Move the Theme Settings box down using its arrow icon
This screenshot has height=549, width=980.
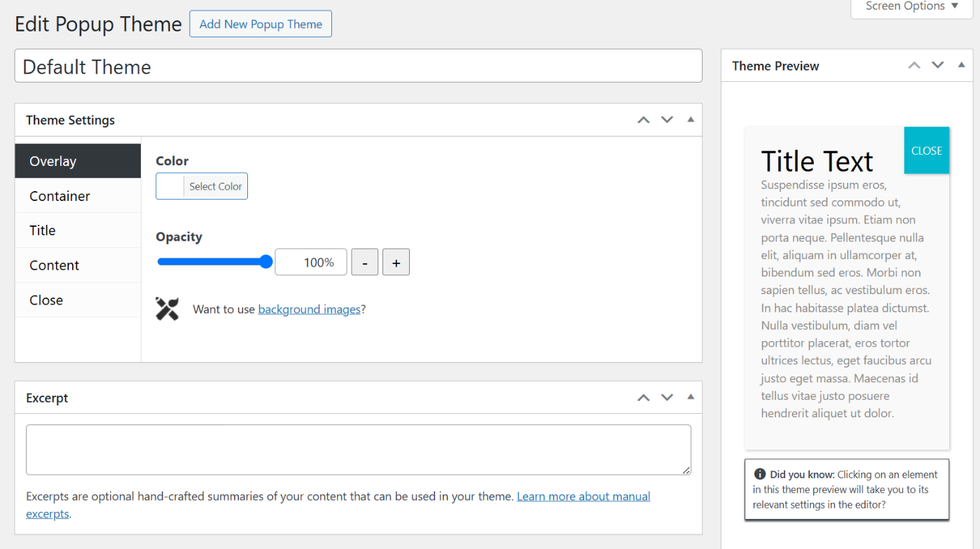point(667,119)
